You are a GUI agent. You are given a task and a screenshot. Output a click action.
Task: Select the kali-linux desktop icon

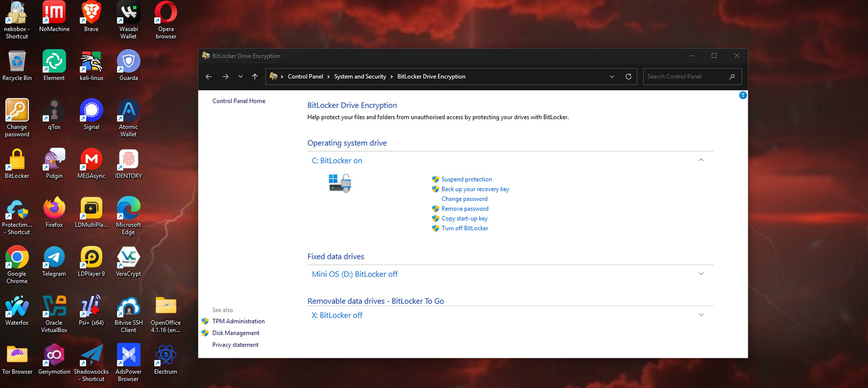click(x=91, y=66)
